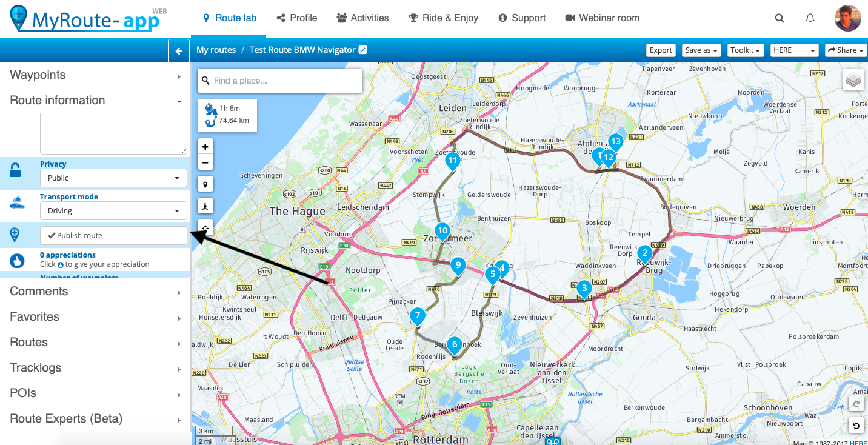Click the Privacy padlock icon
868x445 pixels.
pyautogui.click(x=16, y=171)
